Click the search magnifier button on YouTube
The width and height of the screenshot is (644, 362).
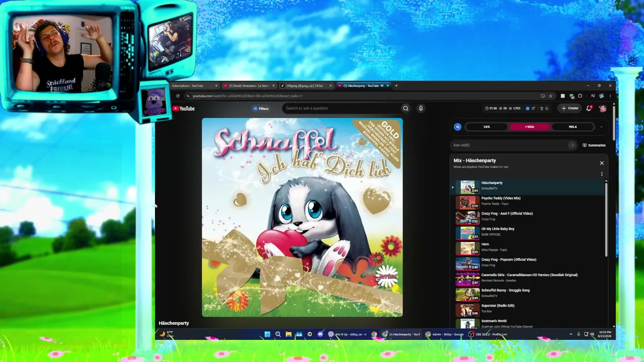406,108
